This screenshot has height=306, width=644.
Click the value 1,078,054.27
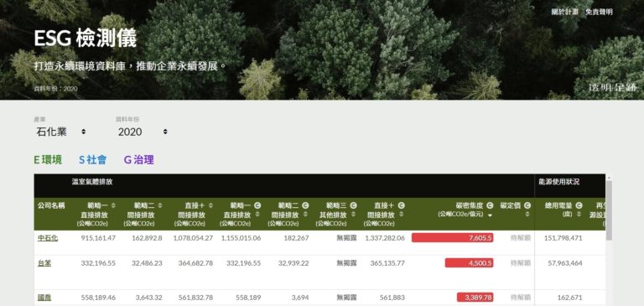point(193,238)
